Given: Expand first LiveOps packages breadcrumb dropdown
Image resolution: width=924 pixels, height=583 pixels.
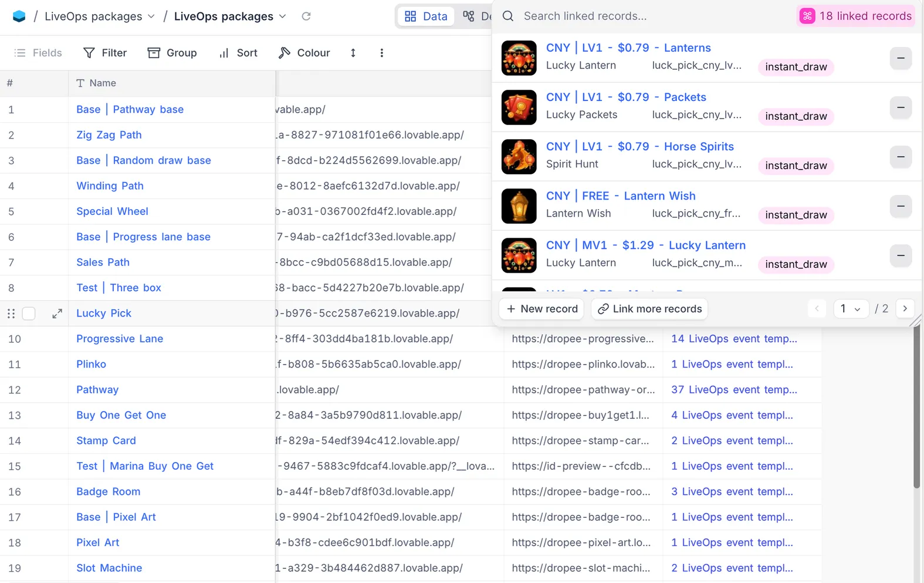Looking at the screenshot, I should click(151, 16).
